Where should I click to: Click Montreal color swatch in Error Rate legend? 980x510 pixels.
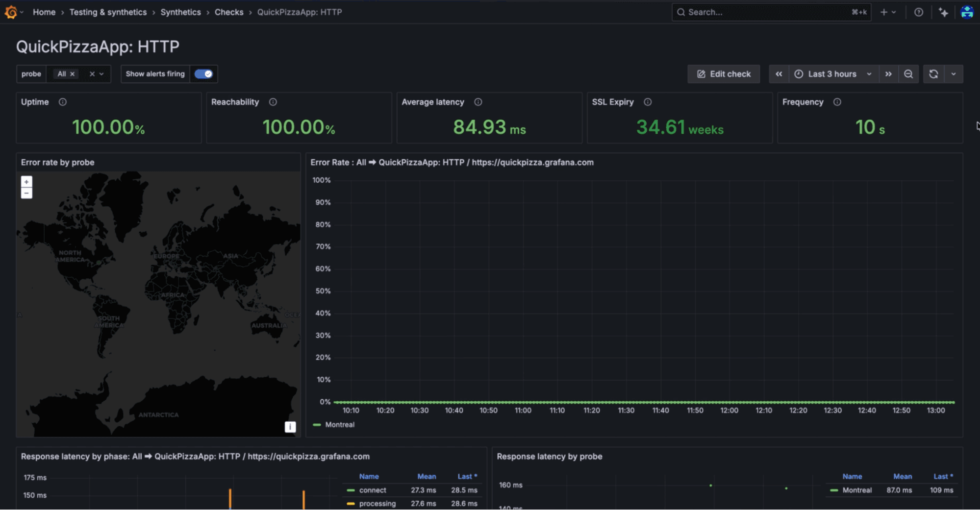coord(317,425)
